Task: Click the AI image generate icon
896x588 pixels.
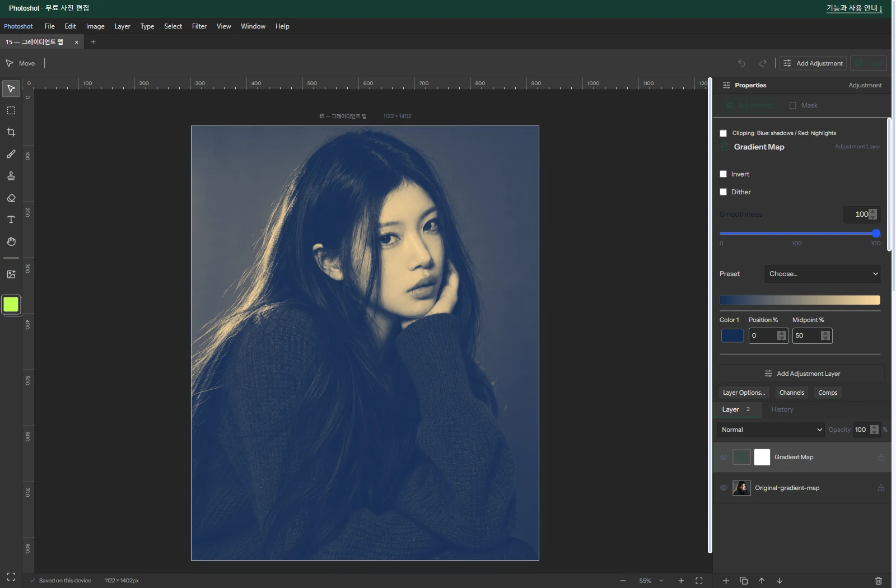Action: 11,274
